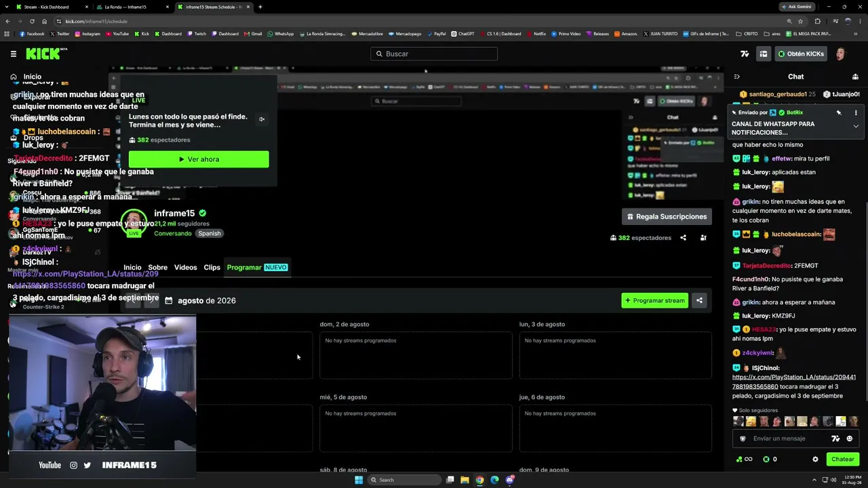The height and width of the screenshot is (488, 868).
Task: Click the Ask Gemini button
Action: tap(796, 7)
